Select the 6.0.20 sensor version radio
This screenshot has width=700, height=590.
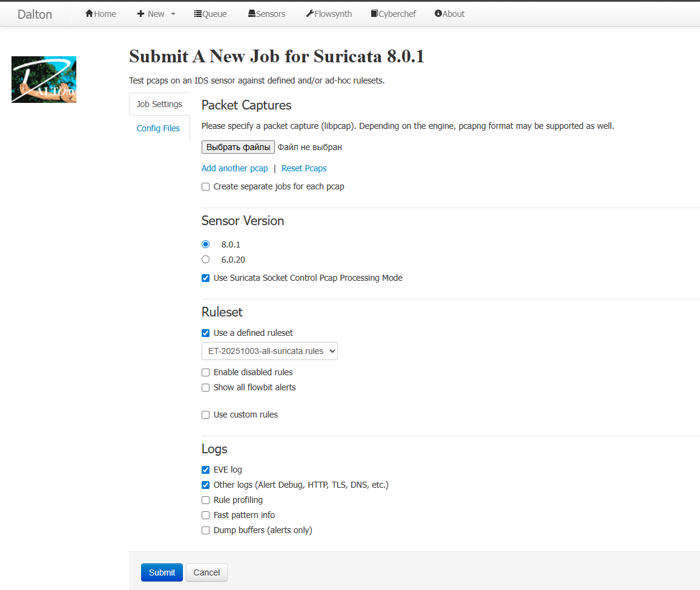(x=205, y=259)
